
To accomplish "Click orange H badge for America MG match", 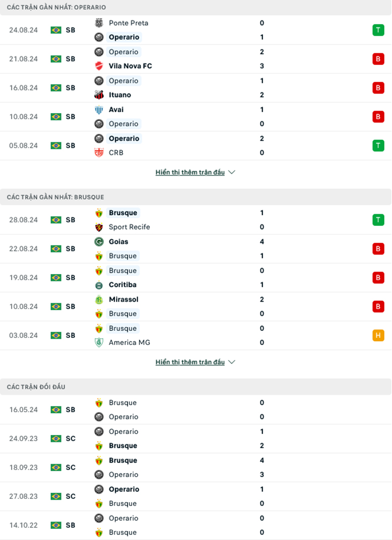I will [x=378, y=335].
